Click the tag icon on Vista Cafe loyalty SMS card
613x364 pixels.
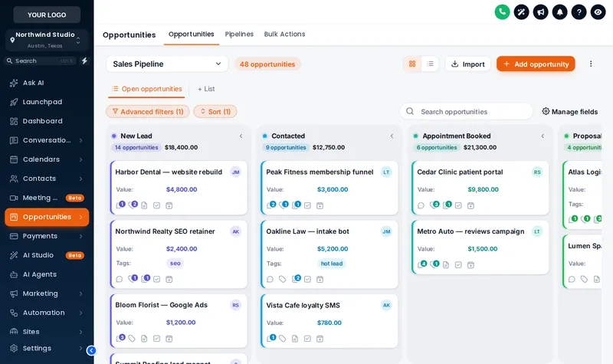[x=282, y=339]
